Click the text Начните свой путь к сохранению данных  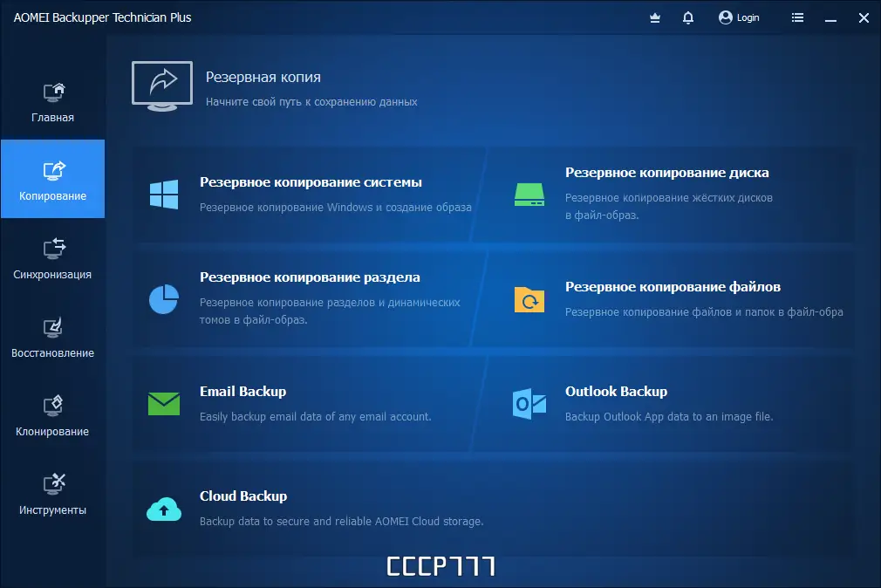click(x=311, y=102)
